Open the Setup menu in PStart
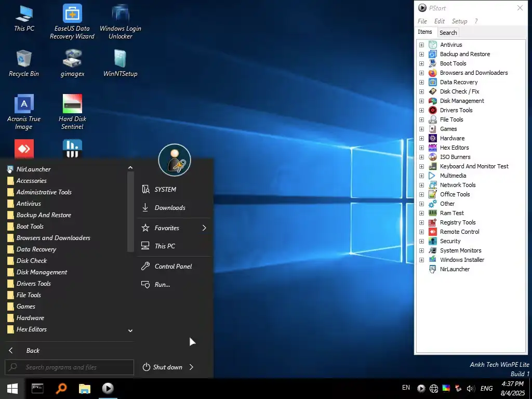 [459, 21]
